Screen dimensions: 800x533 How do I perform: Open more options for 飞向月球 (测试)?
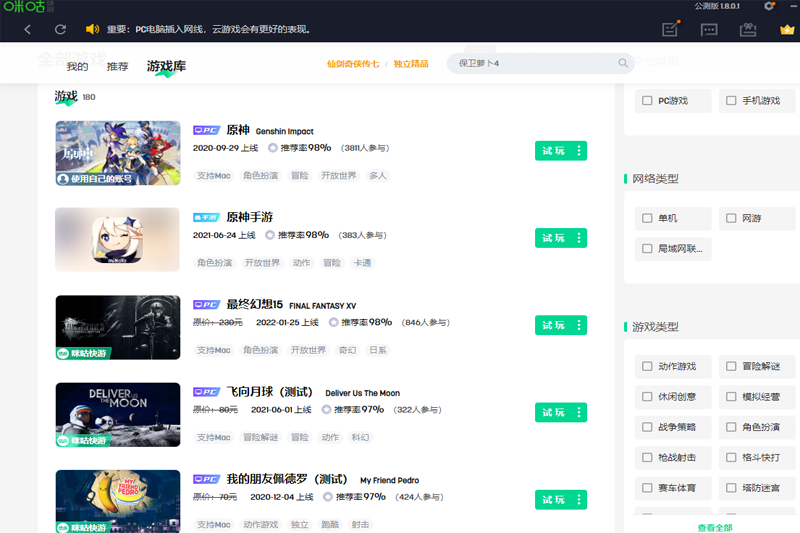click(x=579, y=412)
